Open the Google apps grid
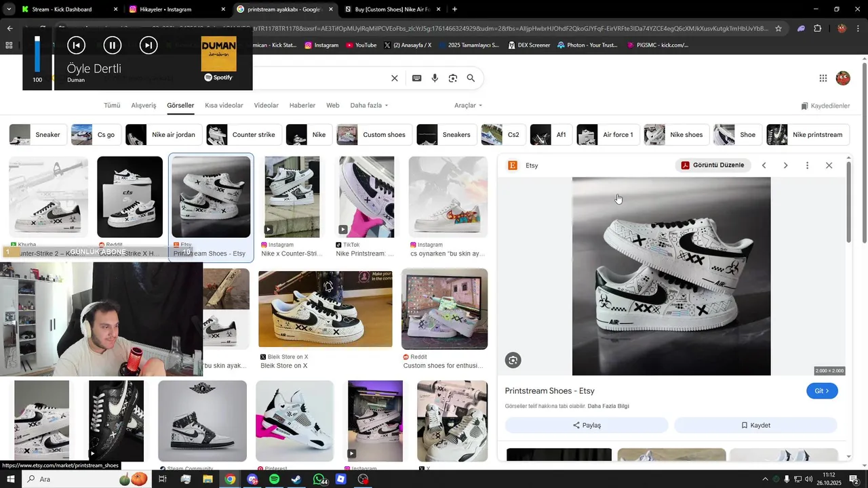 (823, 78)
